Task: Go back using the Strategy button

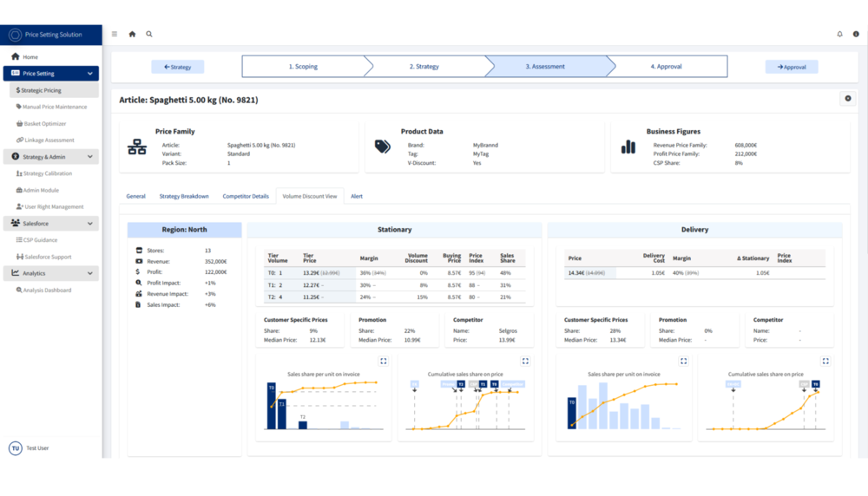Action: (178, 67)
